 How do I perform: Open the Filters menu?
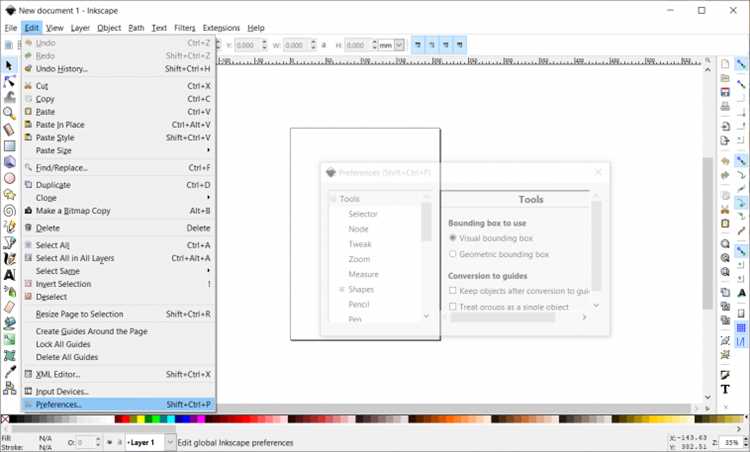185,28
